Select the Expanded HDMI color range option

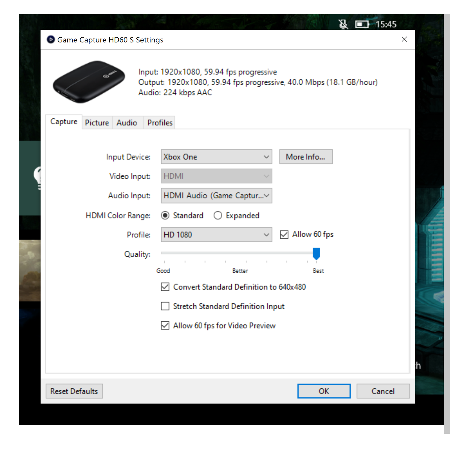click(x=218, y=215)
